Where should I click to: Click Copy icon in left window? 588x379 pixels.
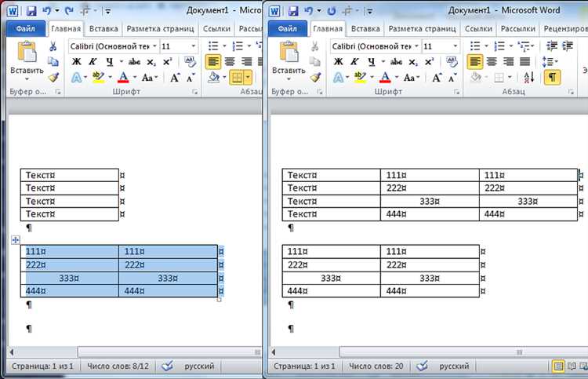pos(53,61)
